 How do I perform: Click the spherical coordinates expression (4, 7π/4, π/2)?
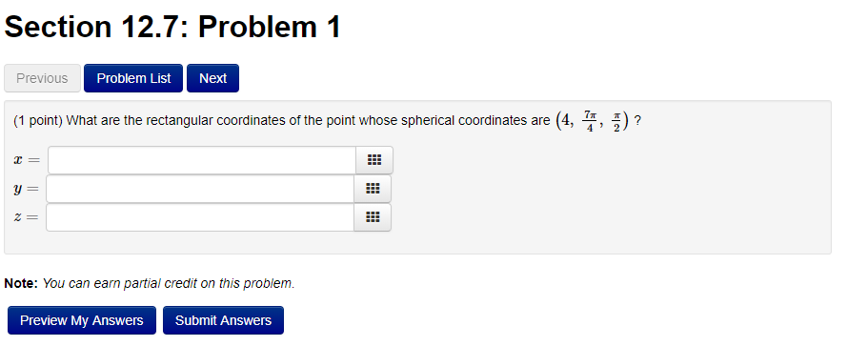(x=592, y=120)
